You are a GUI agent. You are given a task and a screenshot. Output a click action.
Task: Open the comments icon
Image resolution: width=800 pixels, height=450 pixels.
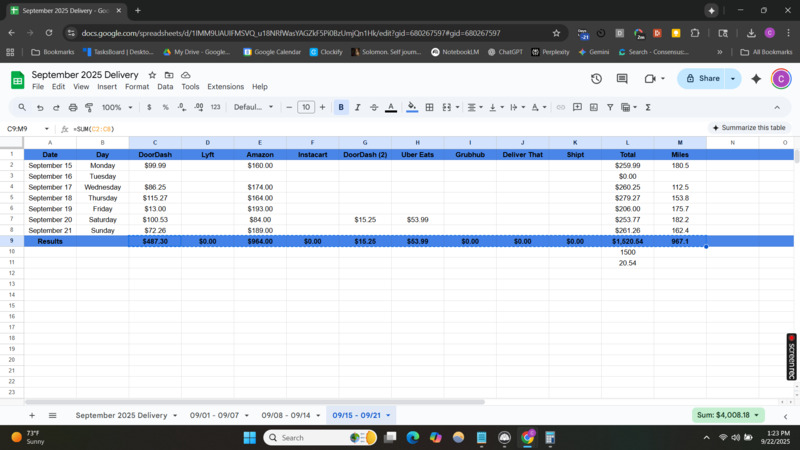click(x=622, y=78)
